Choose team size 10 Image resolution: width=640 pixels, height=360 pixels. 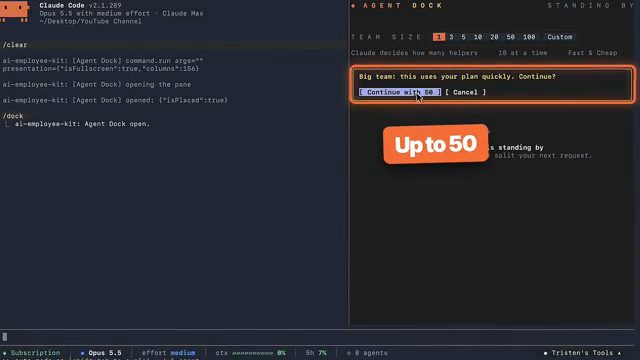(x=478, y=37)
